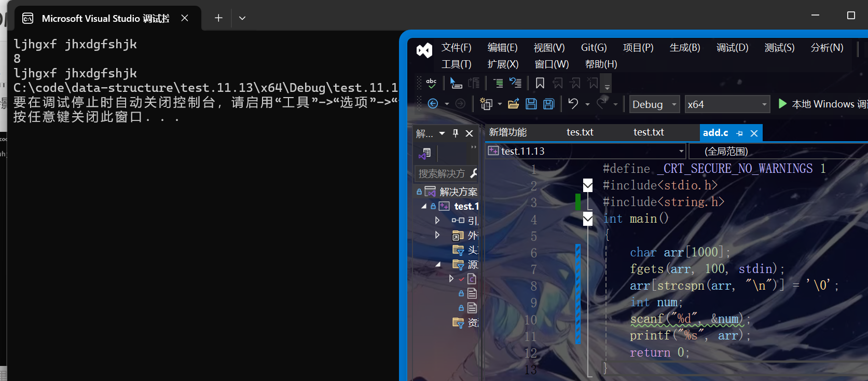The height and width of the screenshot is (381, 868).
Task: Open console new tab dropdown chevron
Action: [242, 18]
